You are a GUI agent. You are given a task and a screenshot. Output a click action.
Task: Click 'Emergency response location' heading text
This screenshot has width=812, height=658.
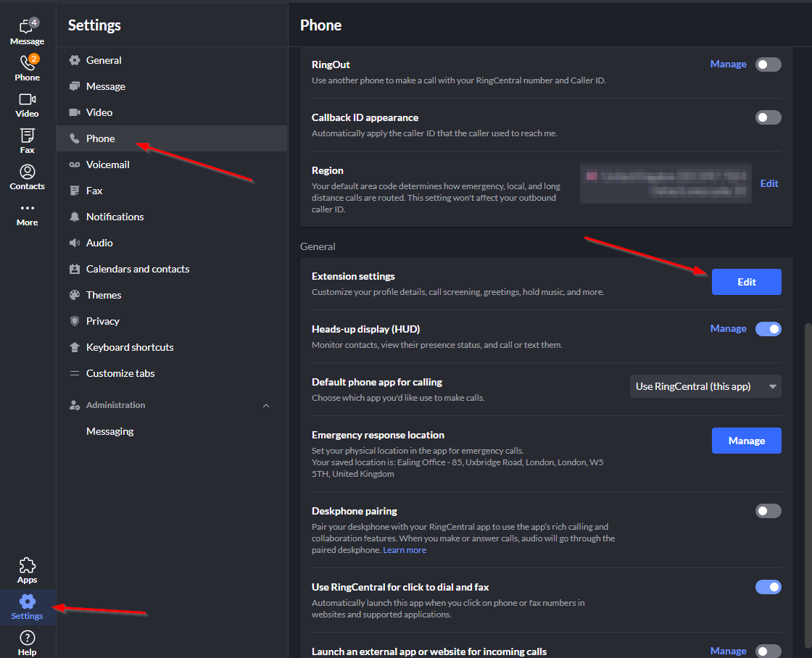pyautogui.click(x=378, y=435)
